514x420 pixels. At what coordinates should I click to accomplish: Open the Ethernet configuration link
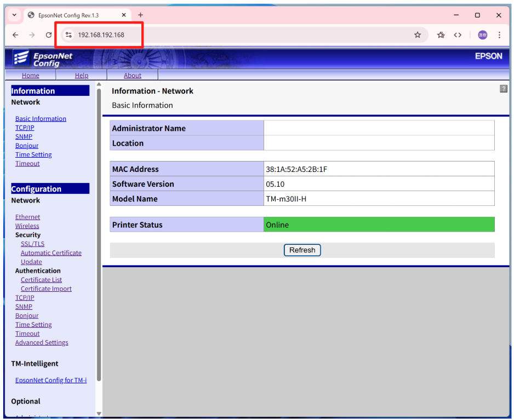(x=27, y=217)
